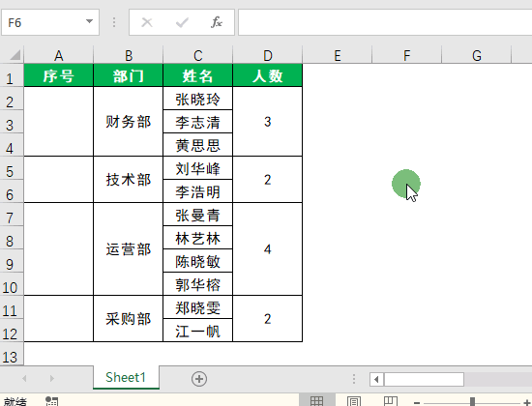Select column C header

197,55
